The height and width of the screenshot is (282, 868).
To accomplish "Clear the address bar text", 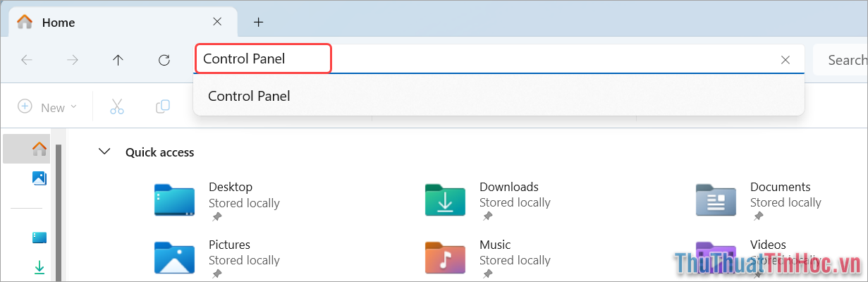I will 786,60.
